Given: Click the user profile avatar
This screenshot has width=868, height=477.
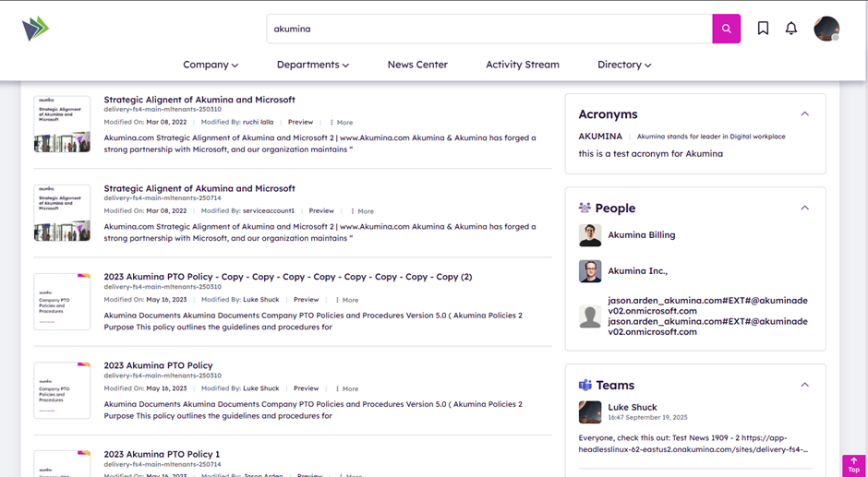Looking at the screenshot, I should pyautogui.click(x=826, y=29).
